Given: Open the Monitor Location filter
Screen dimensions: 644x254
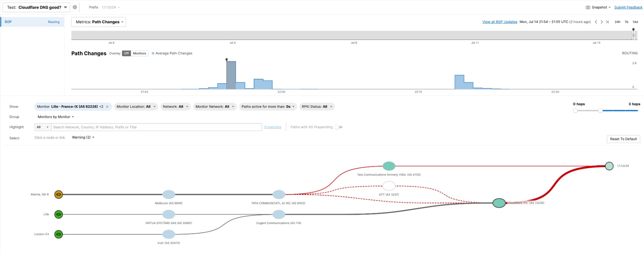Looking at the screenshot, I should 136,107.
